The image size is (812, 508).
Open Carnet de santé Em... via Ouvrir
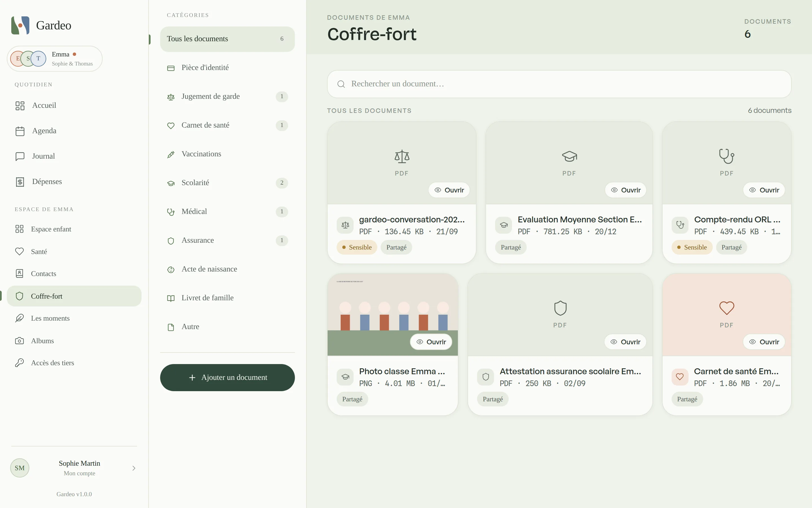tap(764, 342)
